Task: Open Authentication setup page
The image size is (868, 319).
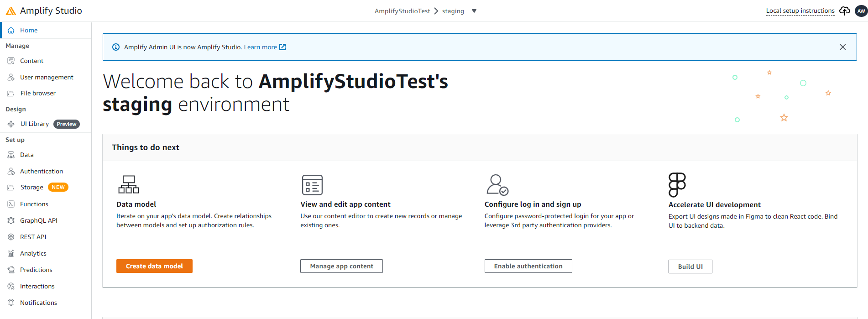Action: [x=42, y=171]
